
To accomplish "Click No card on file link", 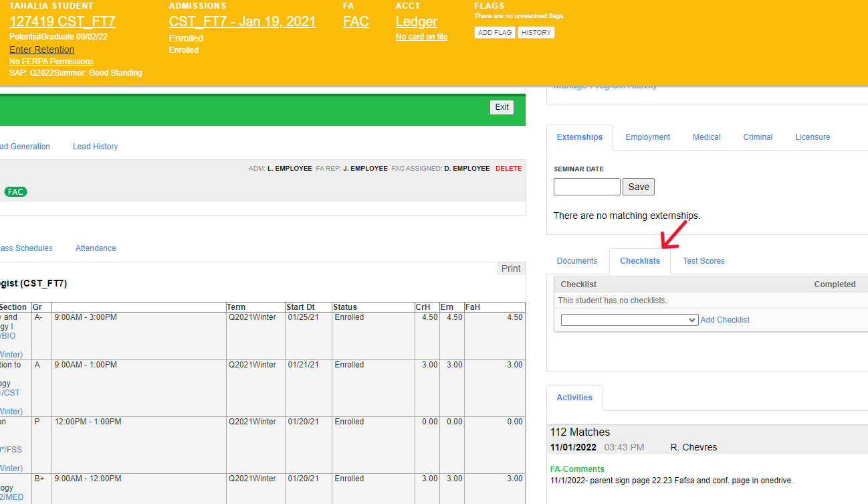I will click(421, 37).
